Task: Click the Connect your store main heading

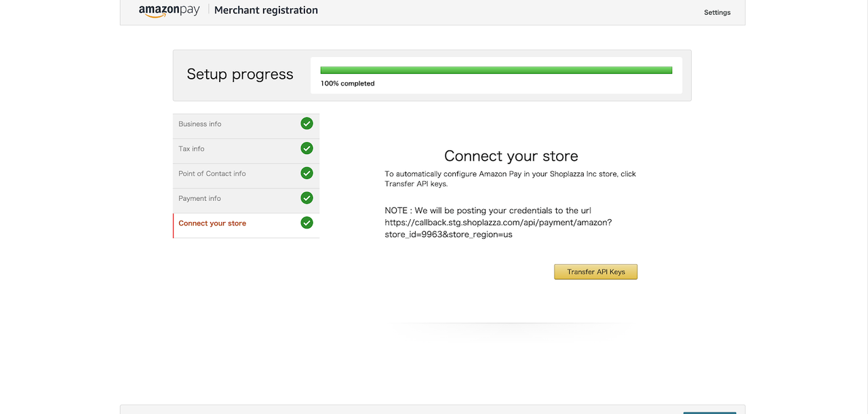Action: [x=511, y=156]
